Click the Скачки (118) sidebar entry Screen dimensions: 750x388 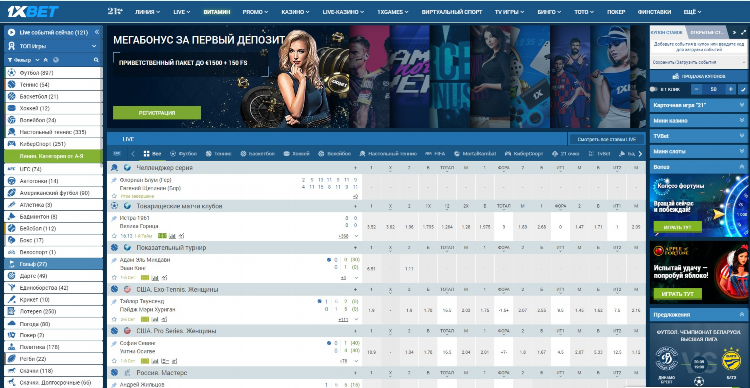pyautogui.click(x=53, y=371)
